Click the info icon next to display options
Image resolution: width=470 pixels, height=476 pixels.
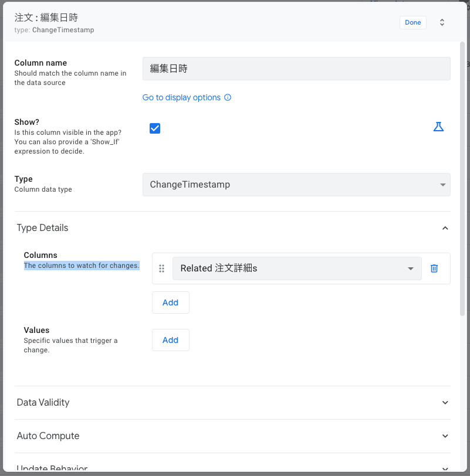[228, 97]
